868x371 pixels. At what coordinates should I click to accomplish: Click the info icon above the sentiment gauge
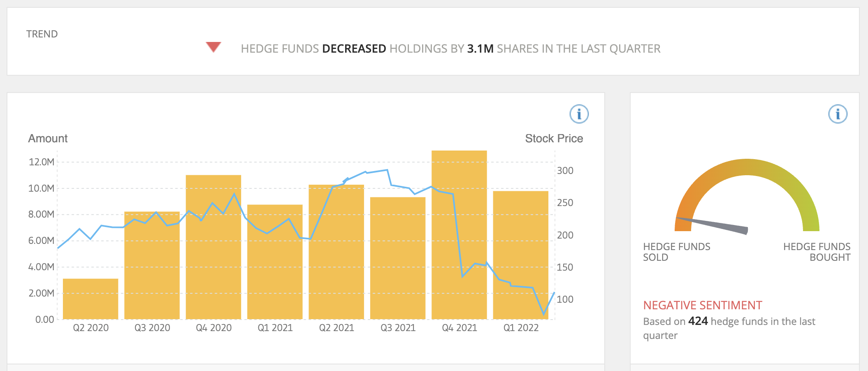[x=838, y=114]
